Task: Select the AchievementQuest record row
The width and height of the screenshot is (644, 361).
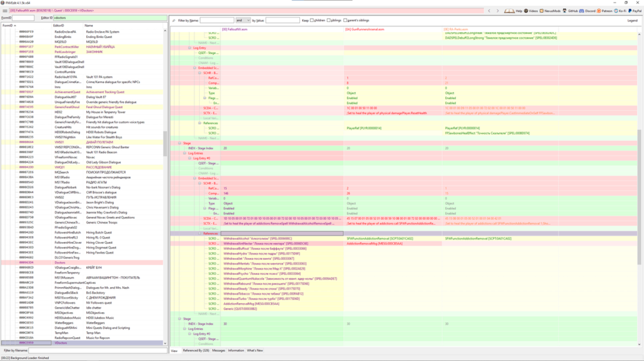Action: pos(82,92)
